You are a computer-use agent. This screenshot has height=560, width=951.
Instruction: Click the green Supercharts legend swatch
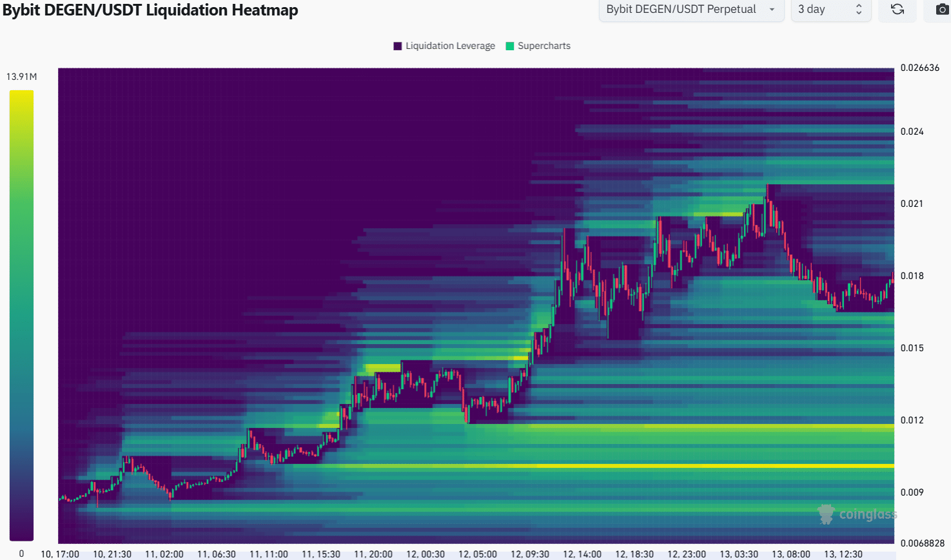[x=510, y=46]
